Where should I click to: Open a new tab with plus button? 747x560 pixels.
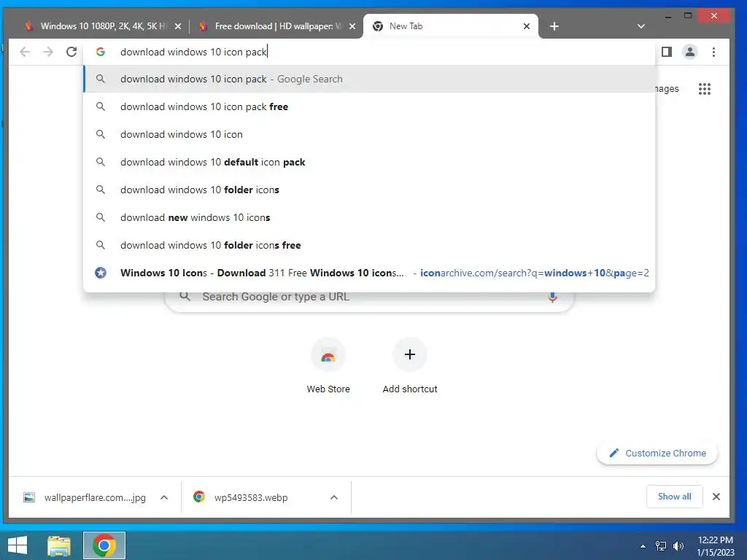(554, 26)
